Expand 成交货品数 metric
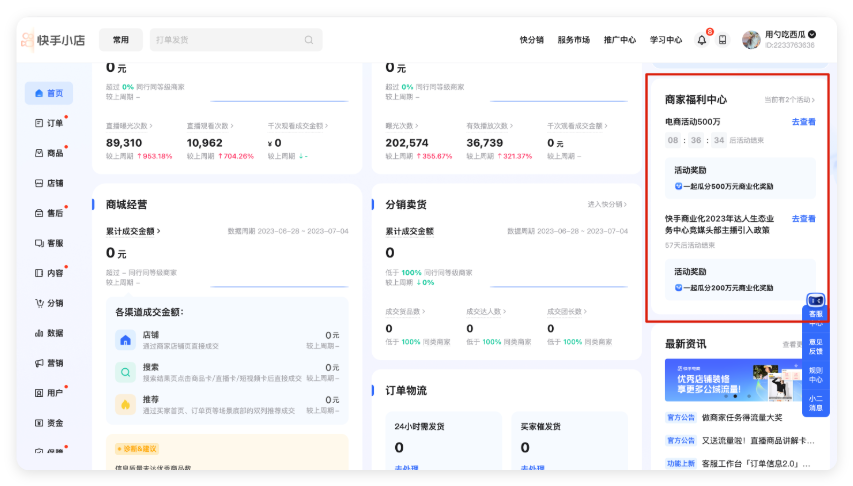853x486 pixels. 405,312
